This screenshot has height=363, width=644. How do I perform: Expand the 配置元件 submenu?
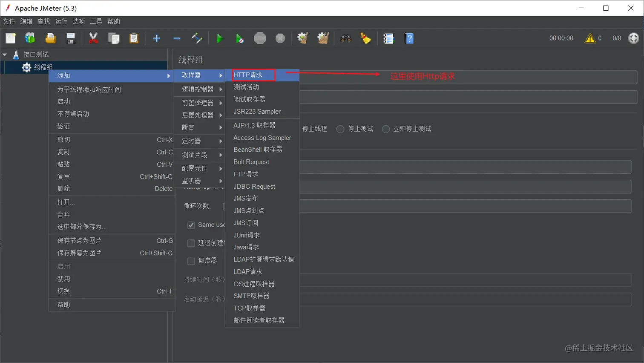[x=199, y=169]
